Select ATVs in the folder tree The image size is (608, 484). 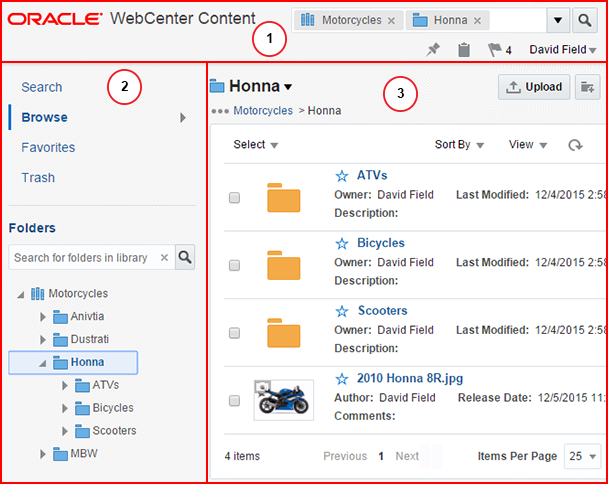point(97,385)
